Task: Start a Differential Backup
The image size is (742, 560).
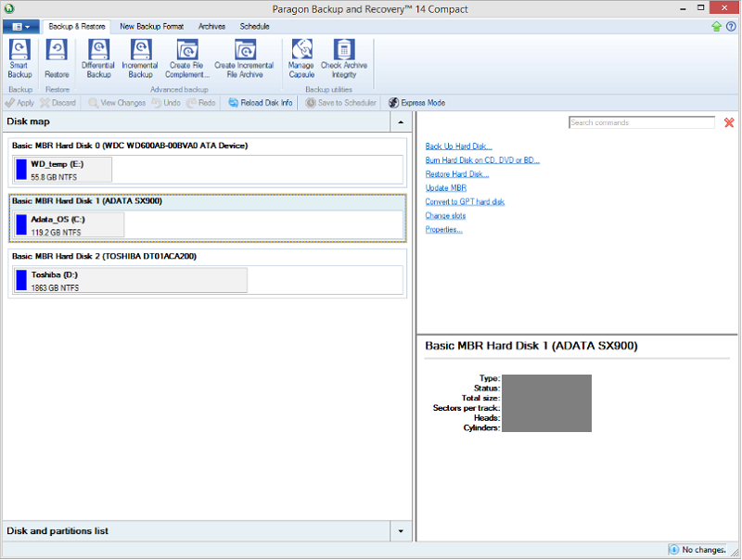Action: click(98, 58)
